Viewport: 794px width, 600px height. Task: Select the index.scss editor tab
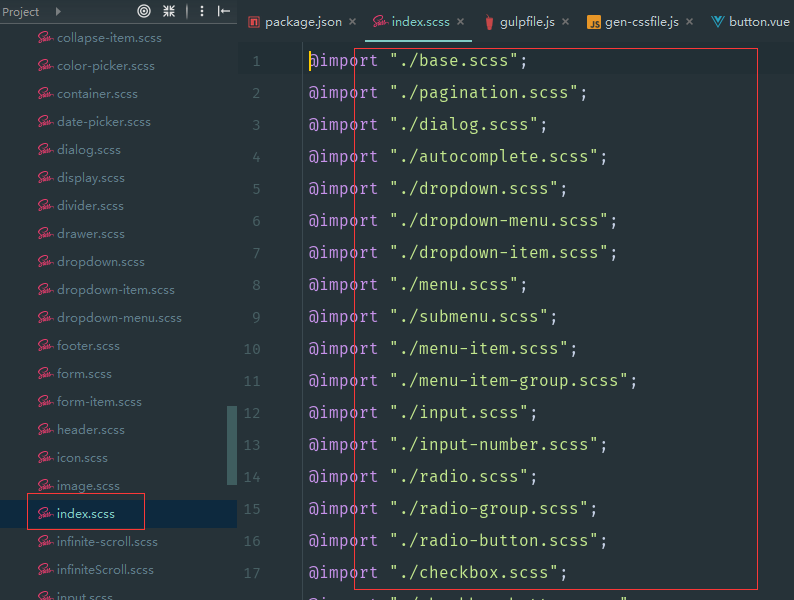click(420, 22)
